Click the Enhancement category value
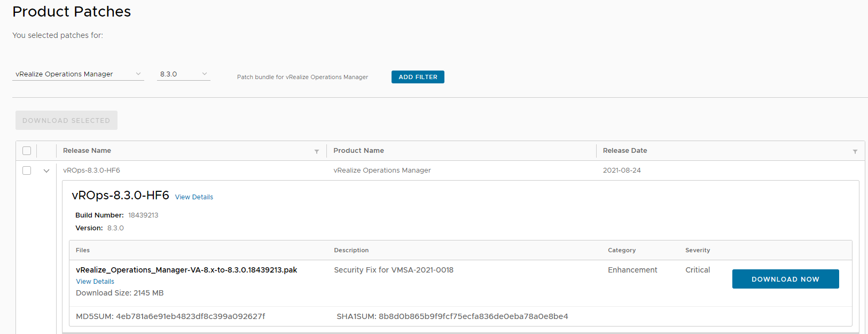868x334 pixels. coord(632,270)
